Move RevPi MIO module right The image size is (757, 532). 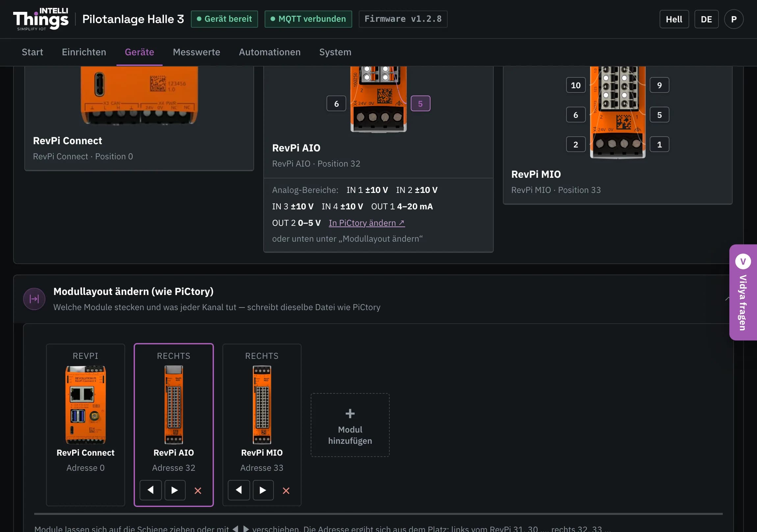click(x=263, y=490)
